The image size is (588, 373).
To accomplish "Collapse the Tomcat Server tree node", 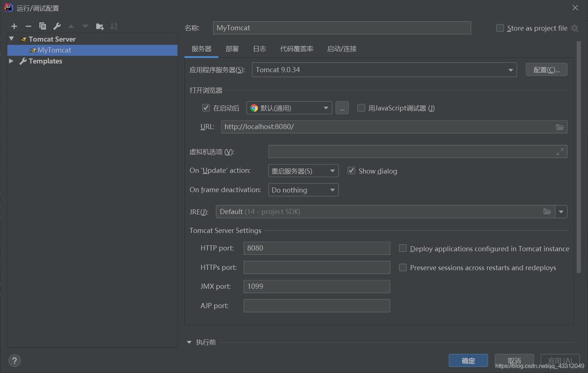I will 12,39.
